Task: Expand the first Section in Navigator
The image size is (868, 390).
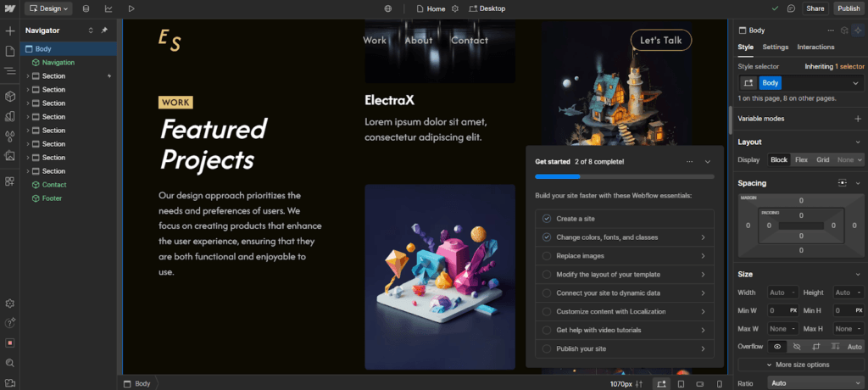Action: coord(28,76)
